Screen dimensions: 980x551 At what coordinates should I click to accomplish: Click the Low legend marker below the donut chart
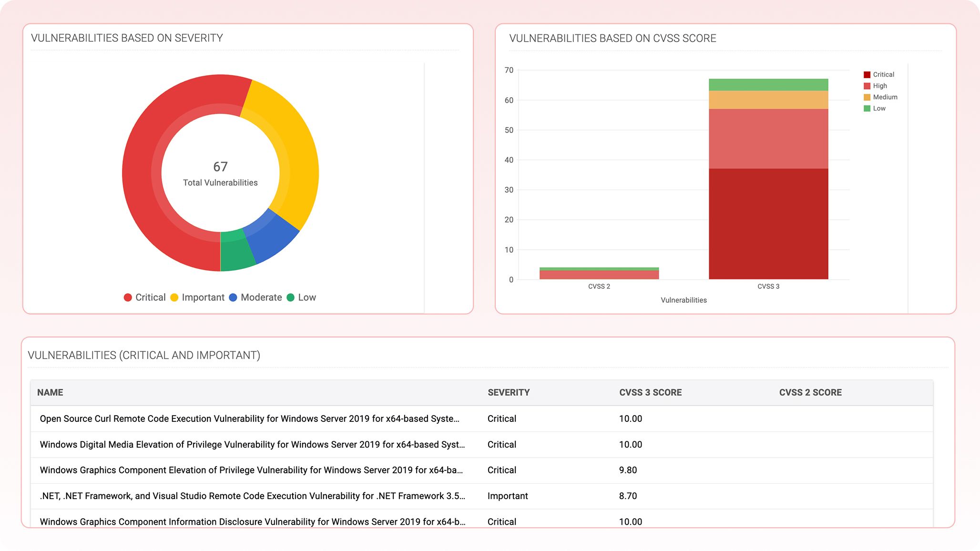tap(291, 297)
